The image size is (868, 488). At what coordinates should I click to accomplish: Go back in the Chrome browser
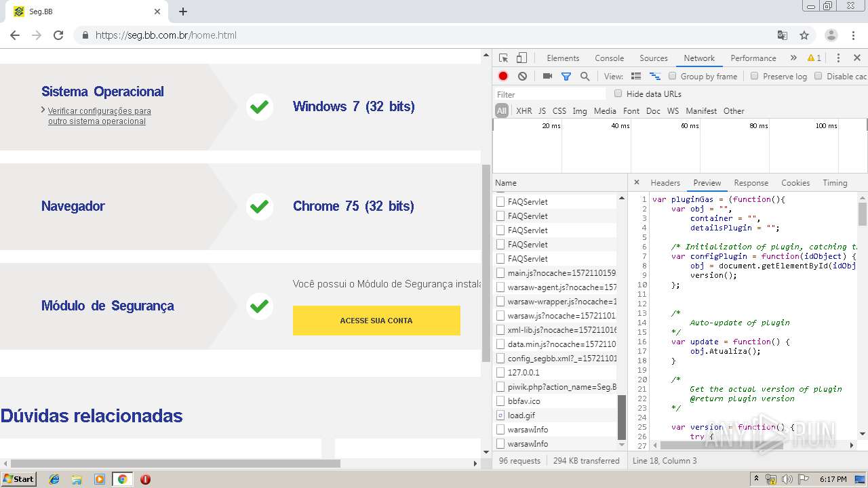15,35
